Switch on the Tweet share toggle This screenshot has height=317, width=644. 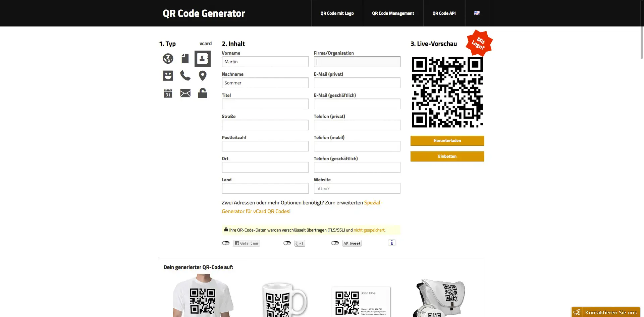pos(335,243)
